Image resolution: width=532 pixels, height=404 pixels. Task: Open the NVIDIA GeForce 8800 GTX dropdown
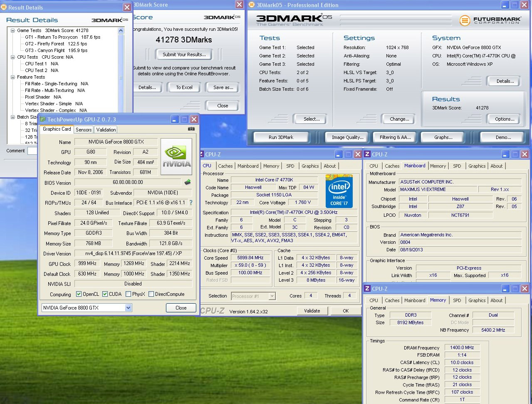coord(128,308)
